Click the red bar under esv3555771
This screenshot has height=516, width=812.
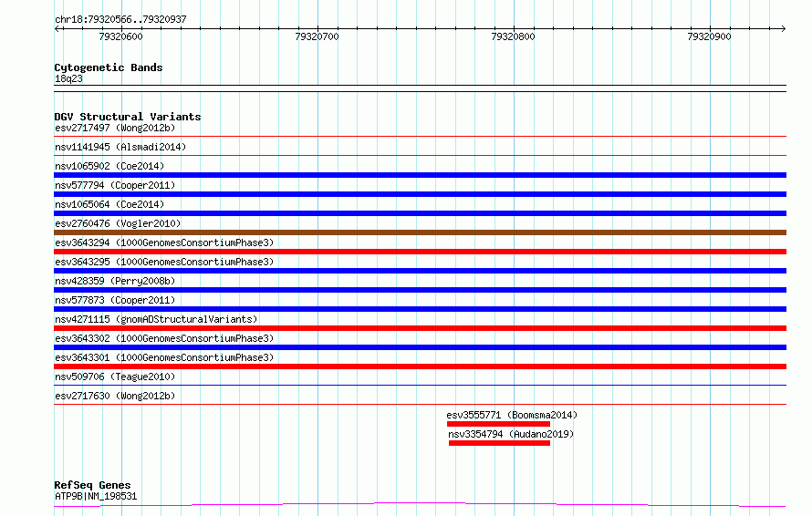pos(498,424)
